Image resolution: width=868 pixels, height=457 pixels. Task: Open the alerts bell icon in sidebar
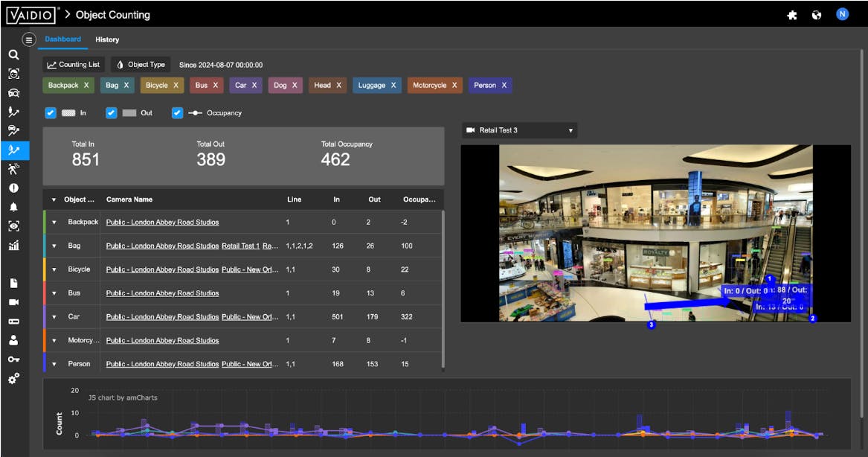click(13, 207)
